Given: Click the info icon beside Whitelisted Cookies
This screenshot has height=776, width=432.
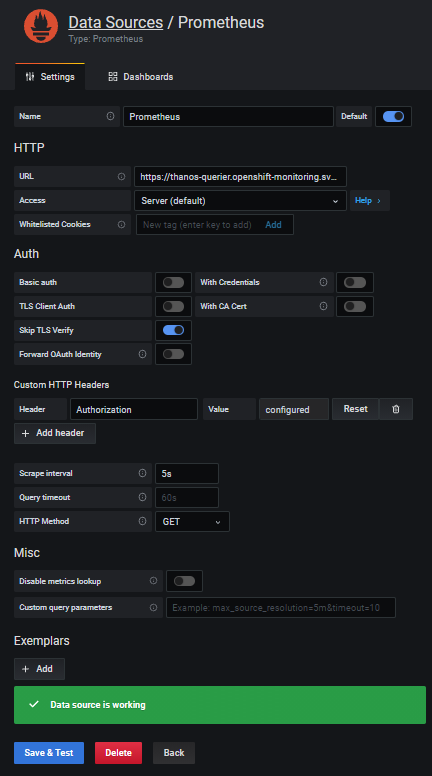Looking at the screenshot, I should pyautogui.click(x=121, y=224).
